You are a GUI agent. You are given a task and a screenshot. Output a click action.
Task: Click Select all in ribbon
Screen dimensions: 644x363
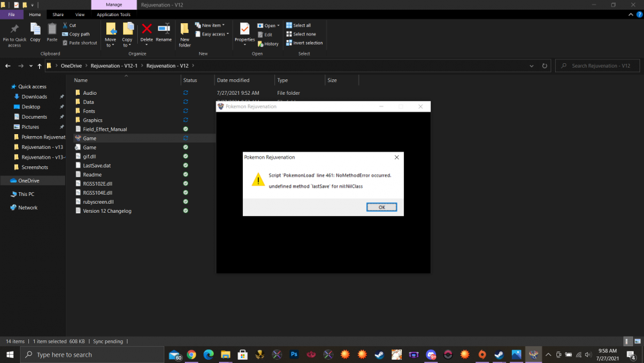pyautogui.click(x=299, y=26)
